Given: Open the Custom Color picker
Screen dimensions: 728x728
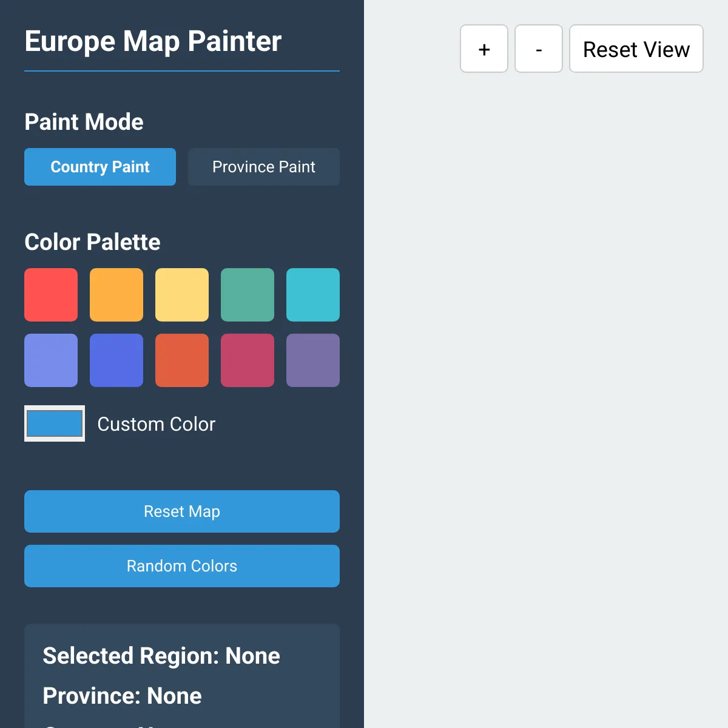Looking at the screenshot, I should tap(55, 423).
